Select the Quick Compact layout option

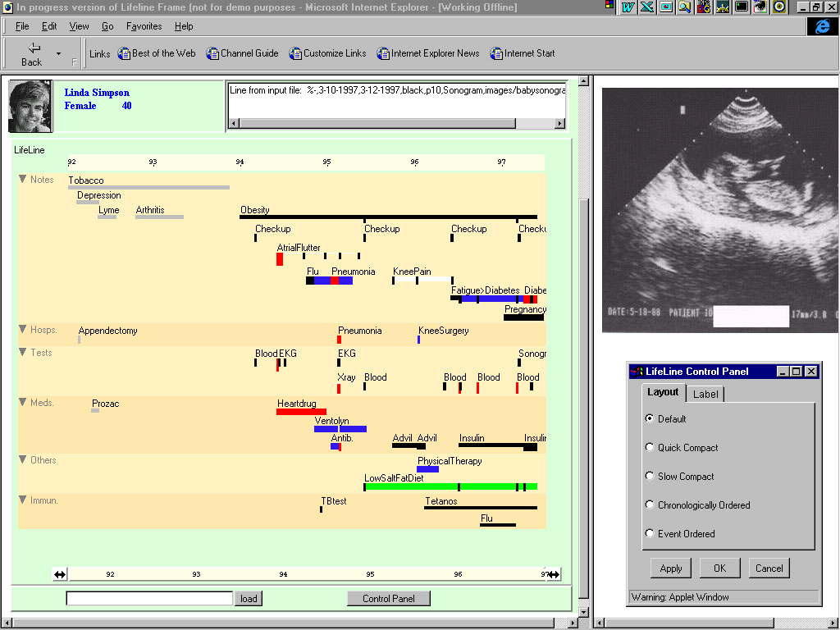(x=650, y=447)
